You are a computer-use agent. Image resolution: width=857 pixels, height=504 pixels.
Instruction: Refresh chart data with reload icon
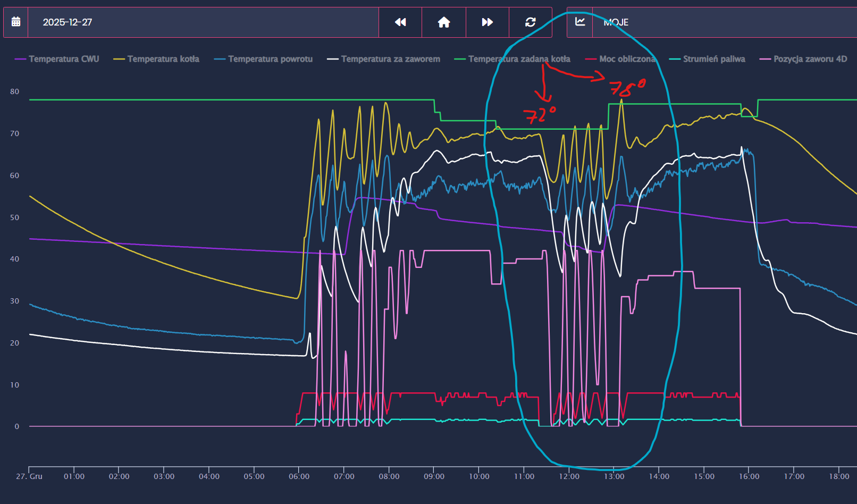pos(530,22)
